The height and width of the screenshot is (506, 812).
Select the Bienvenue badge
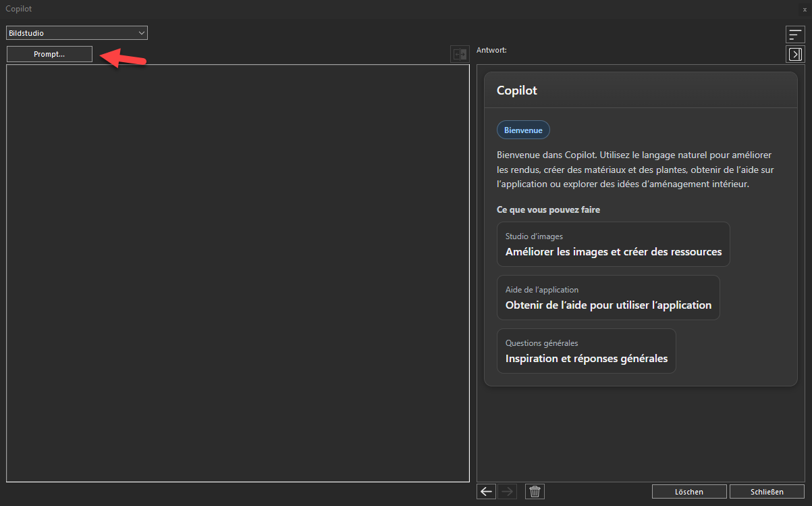click(x=523, y=130)
